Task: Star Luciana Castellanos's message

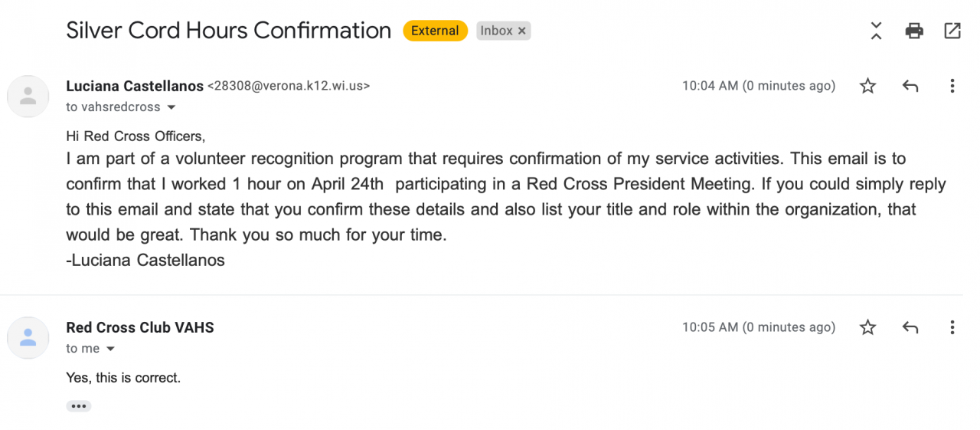Action: coord(867,86)
